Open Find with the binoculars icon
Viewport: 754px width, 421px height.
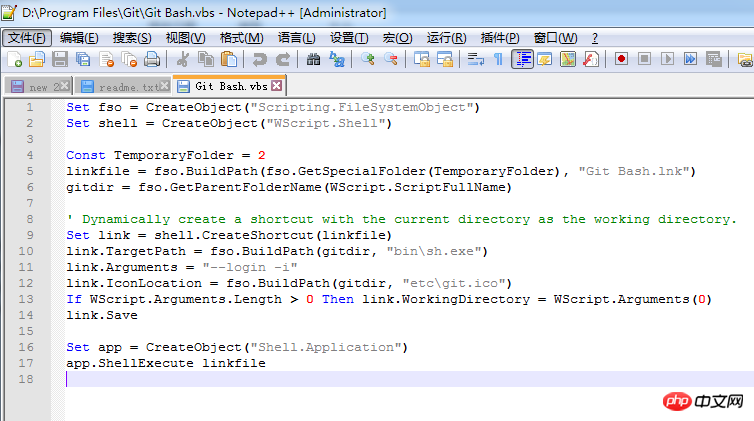(314, 60)
